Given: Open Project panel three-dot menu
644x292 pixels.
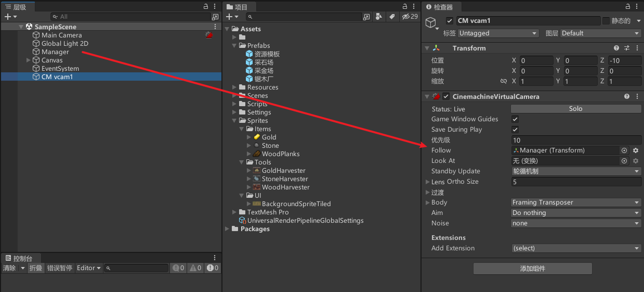Looking at the screenshot, I should pos(415,6).
